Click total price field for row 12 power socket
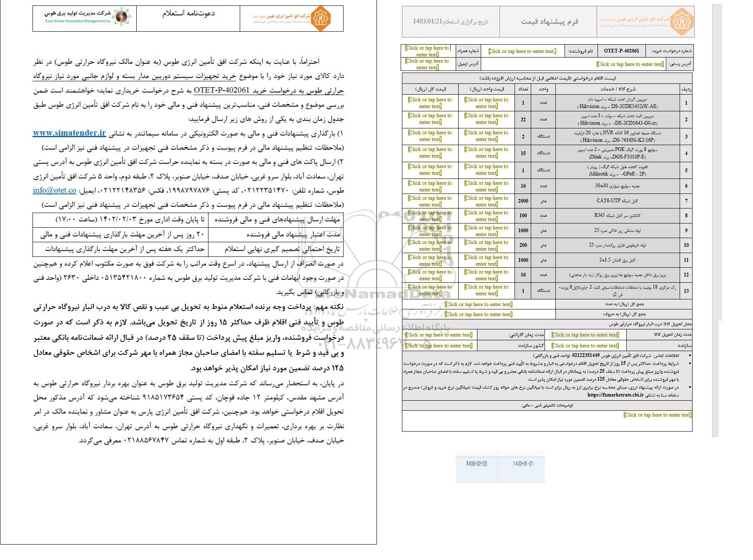Viewport: 753px width, 560px height. (x=430, y=275)
